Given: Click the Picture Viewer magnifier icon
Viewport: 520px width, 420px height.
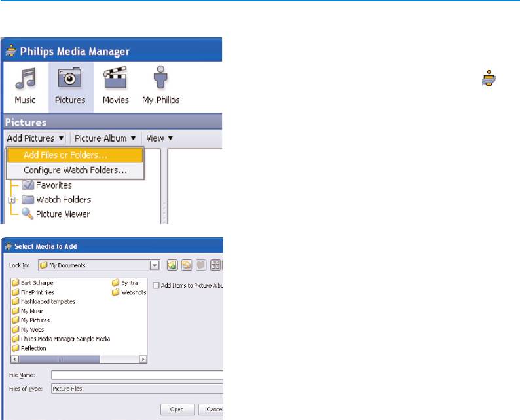Looking at the screenshot, I should pos(28,214).
